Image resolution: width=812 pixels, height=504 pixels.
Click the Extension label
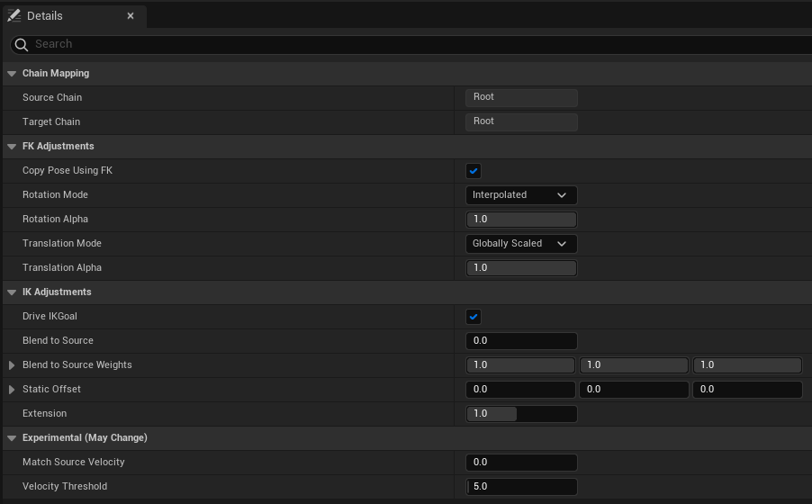(44, 414)
